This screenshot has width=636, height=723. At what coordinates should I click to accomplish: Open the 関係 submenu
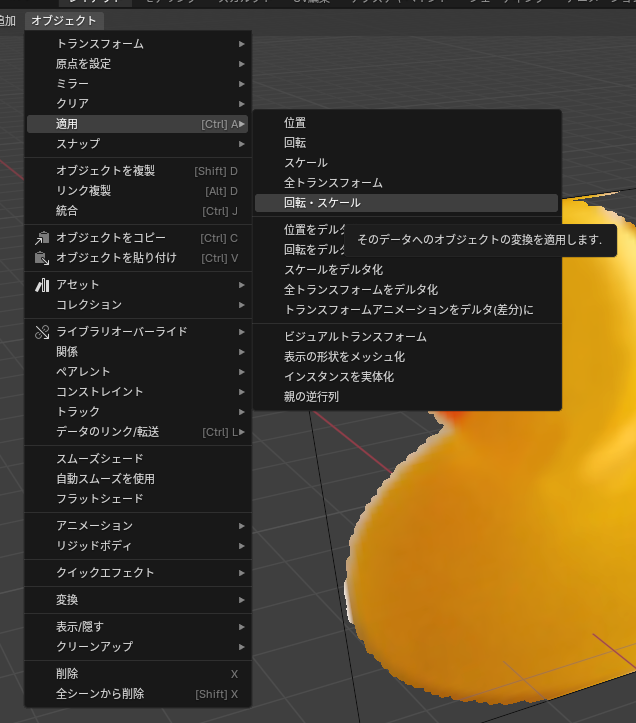pos(137,352)
